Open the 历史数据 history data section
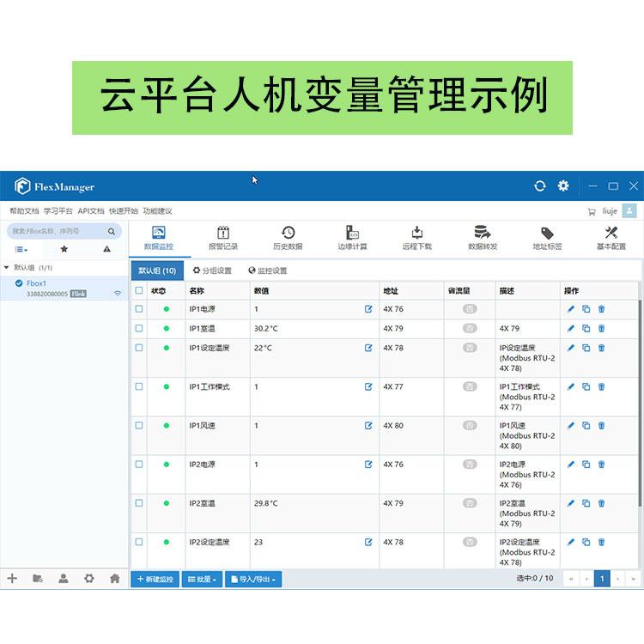The image size is (644, 644). tap(288, 238)
